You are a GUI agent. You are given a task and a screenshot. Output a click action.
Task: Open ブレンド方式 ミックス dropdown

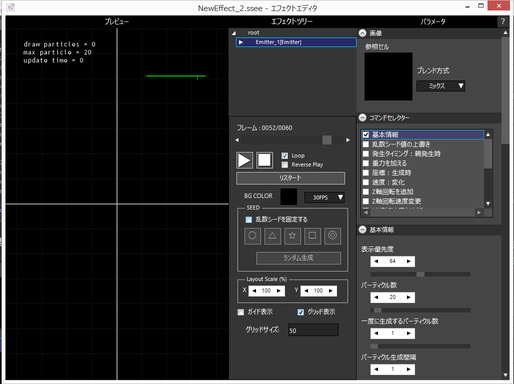pyautogui.click(x=441, y=86)
